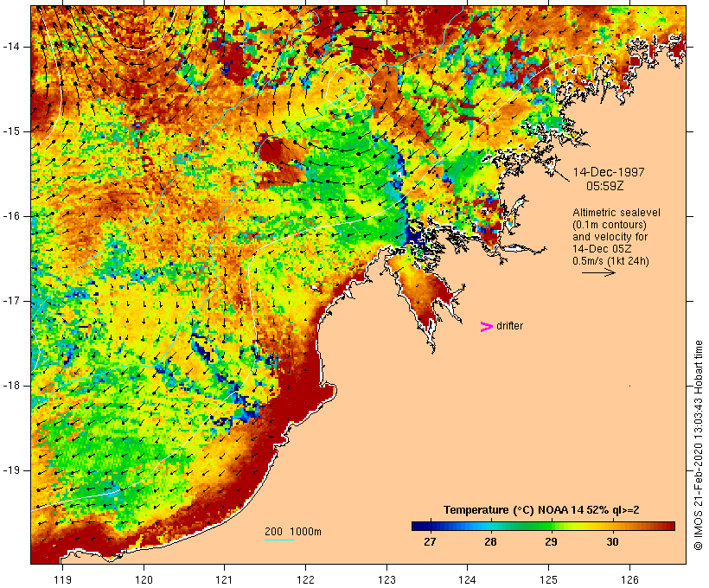Click color bar label '28'
This screenshot has width=709, height=588.
click(490, 541)
